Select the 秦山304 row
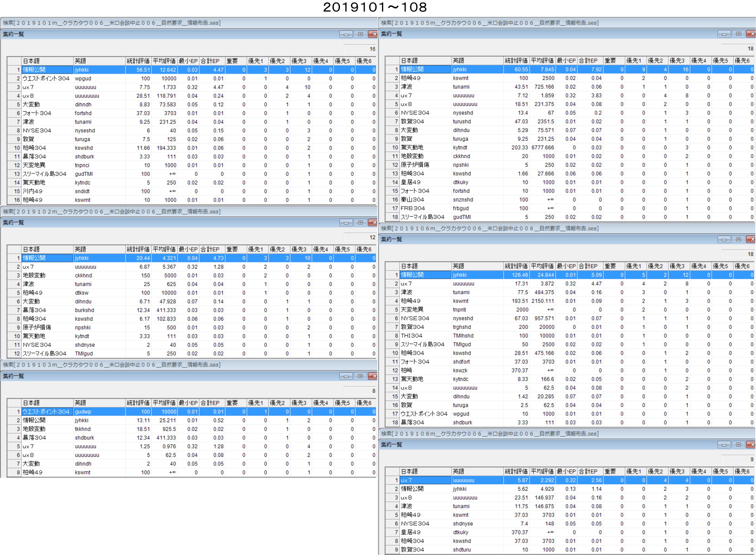The width and height of the screenshot is (756, 555). tap(570, 200)
